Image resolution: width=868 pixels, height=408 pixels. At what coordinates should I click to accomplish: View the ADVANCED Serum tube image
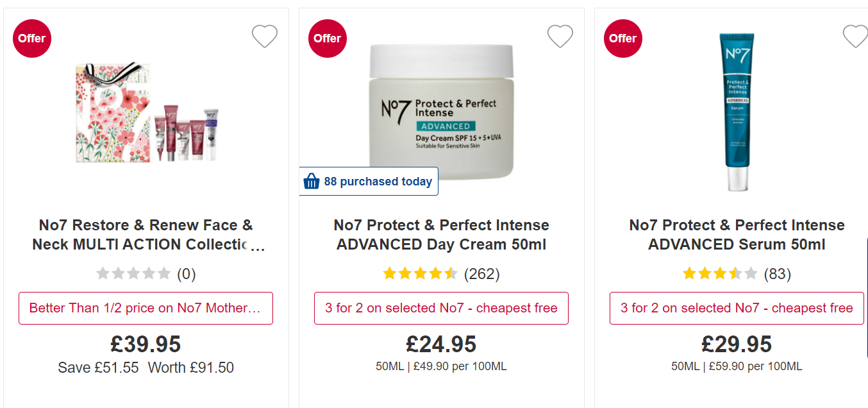[737, 112]
